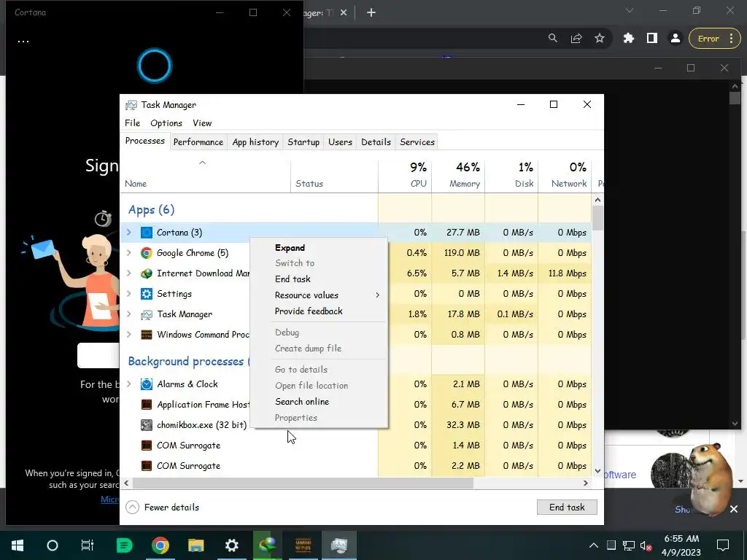The width and height of the screenshot is (747, 560).
Task: Open the File menu in Task Manager
Action: pos(133,123)
